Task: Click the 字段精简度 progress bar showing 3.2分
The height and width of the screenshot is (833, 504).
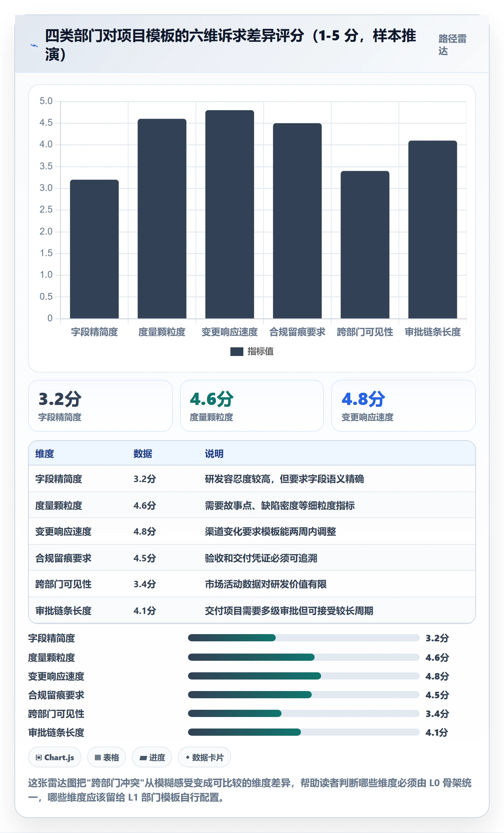Action: [303, 638]
